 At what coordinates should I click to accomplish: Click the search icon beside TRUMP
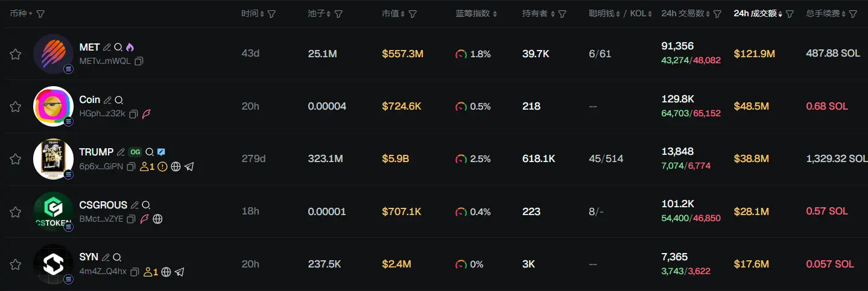coord(149,152)
